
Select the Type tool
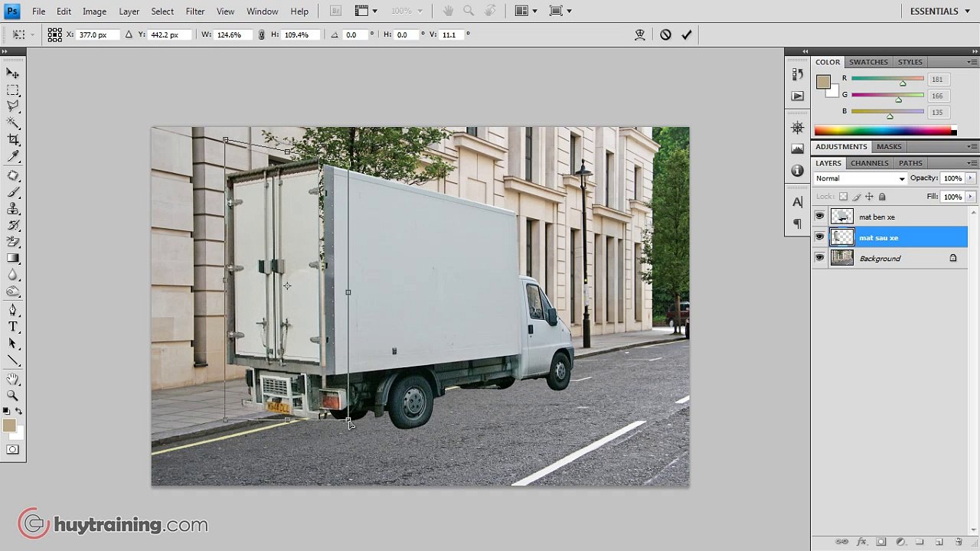click(13, 328)
